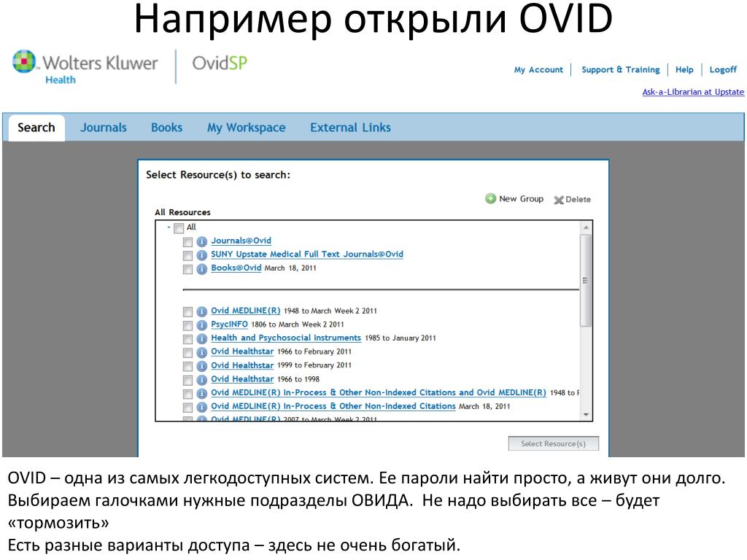
Task: Open Ovid Healthstar 1966 to 1998 link
Action: pyautogui.click(x=242, y=379)
